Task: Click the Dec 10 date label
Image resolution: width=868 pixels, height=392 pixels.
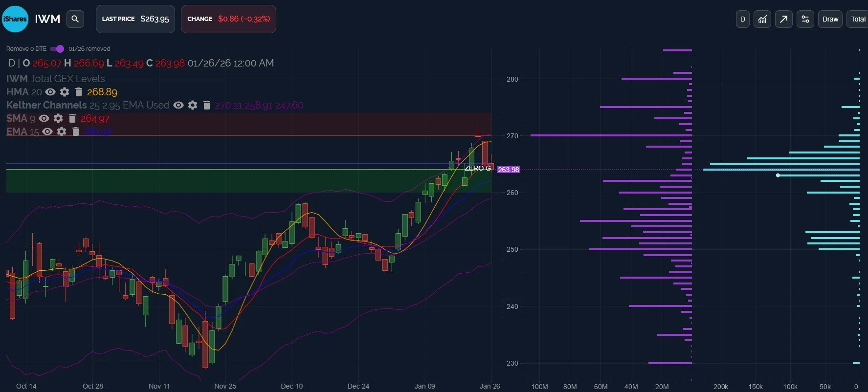Action: tap(292, 386)
